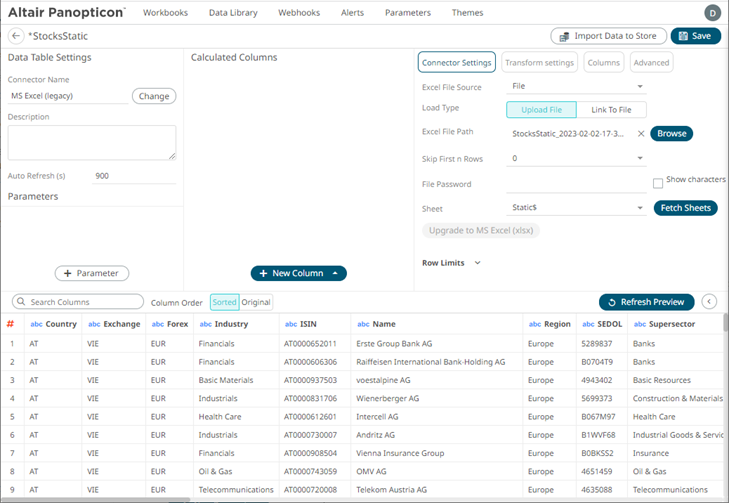Click the abc type icon of Country column
Viewport: 729px width, 503px height.
point(36,324)
